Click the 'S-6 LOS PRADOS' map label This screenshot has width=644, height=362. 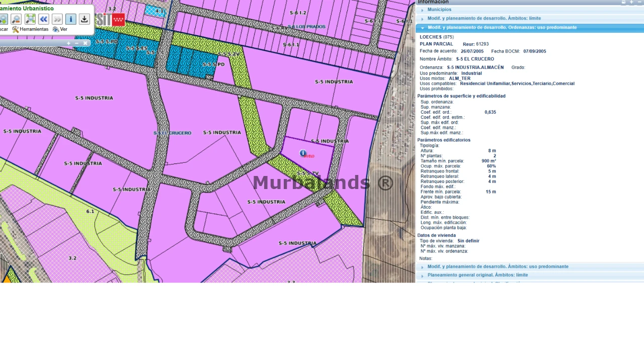(x=306, y=27)
